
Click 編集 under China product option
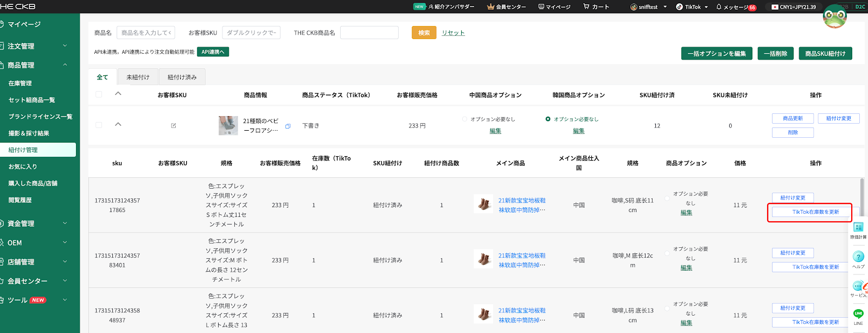(x=495, y=131)
